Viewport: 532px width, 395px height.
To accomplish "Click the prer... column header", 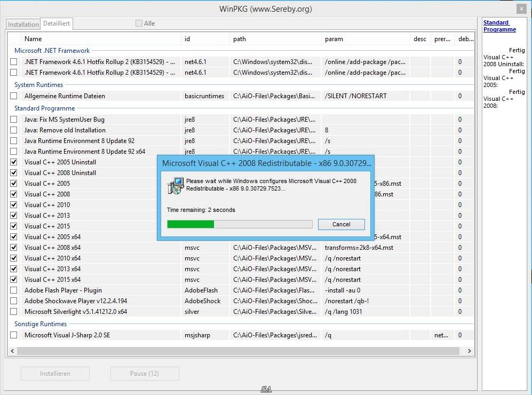I will point(442,38).
